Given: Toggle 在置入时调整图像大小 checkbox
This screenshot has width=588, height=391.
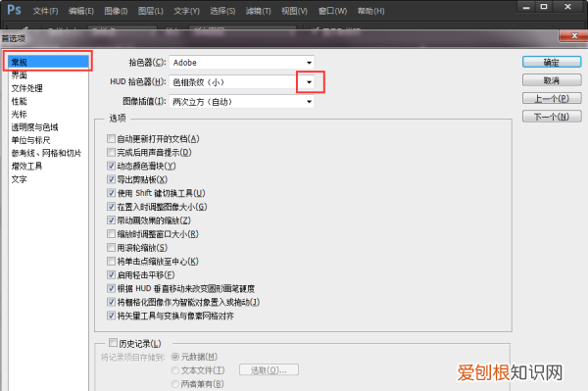Looking at the screenshot, I should [111, 207].
